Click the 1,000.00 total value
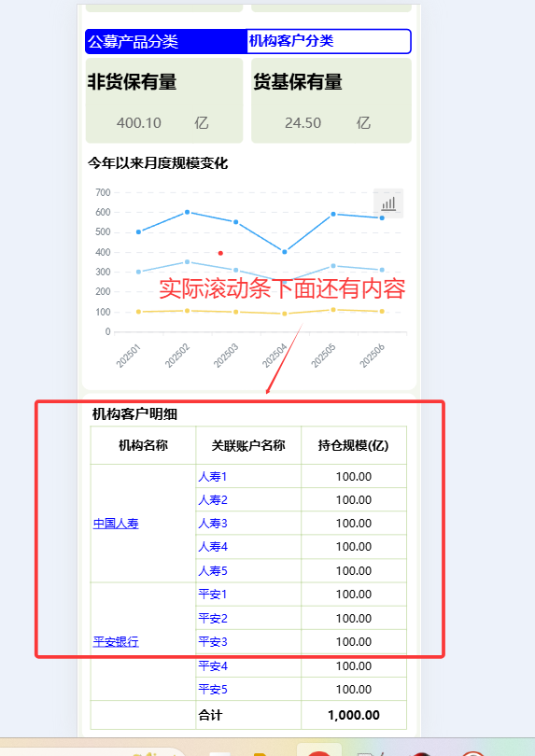The height and width of the screenshot is (756, 535). pyautogui.click(x=354, y=715)
